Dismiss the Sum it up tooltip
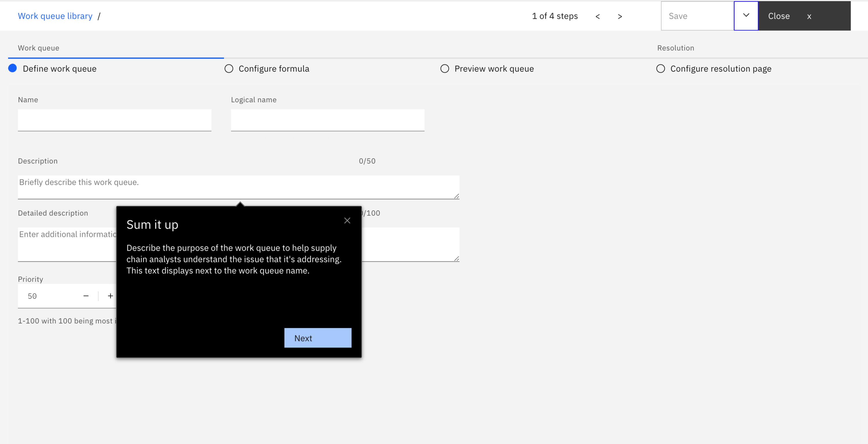This screenshot has height=444, width=868. 347,221
